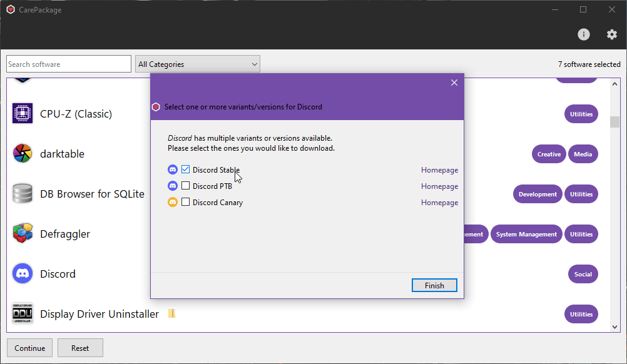Click the zip archive icon beside Display Driver Uninstaller
Image resolution: width=627 pixels, height=364 pixels.
pos(171,314)
